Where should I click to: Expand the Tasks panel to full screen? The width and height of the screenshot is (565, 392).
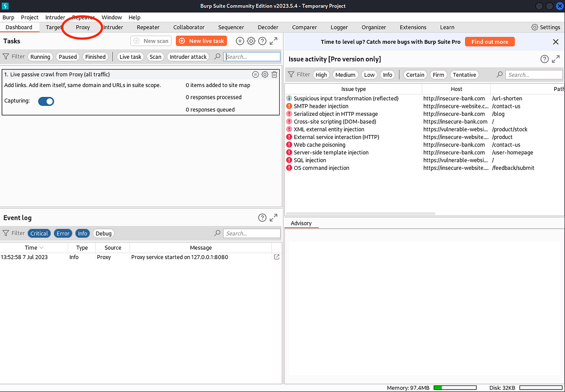point(274,41)
